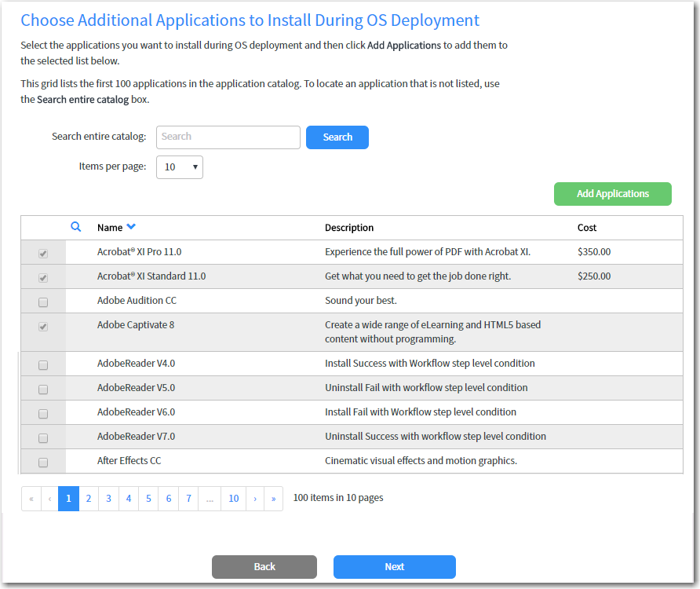Click the magnifier icon in grid header
Screen dimensions: 700x589
point(76,227)
